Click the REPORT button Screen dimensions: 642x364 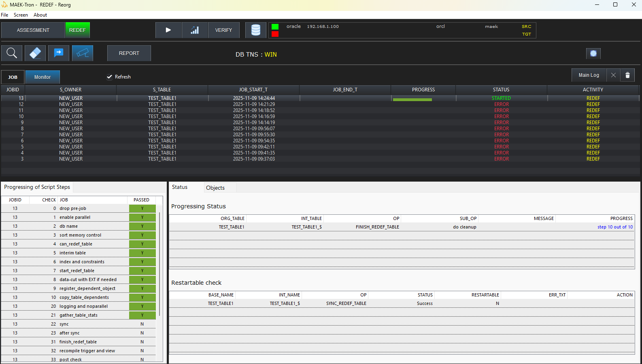[x=129, y=53]
